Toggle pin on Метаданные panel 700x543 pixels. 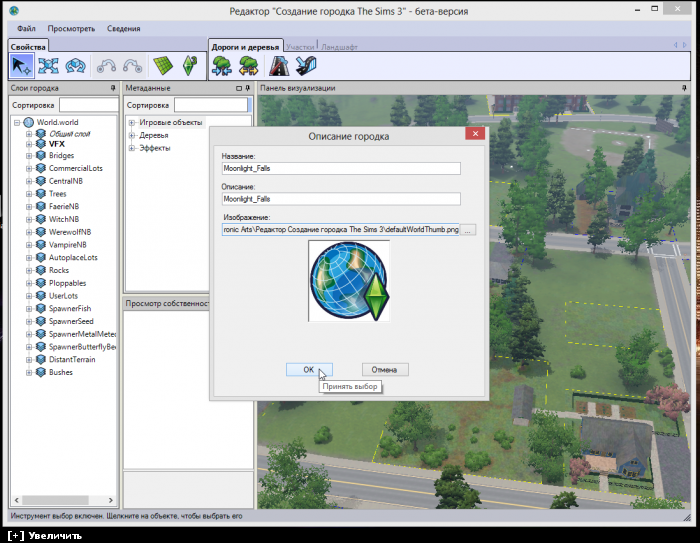click(x=249, y=88)
